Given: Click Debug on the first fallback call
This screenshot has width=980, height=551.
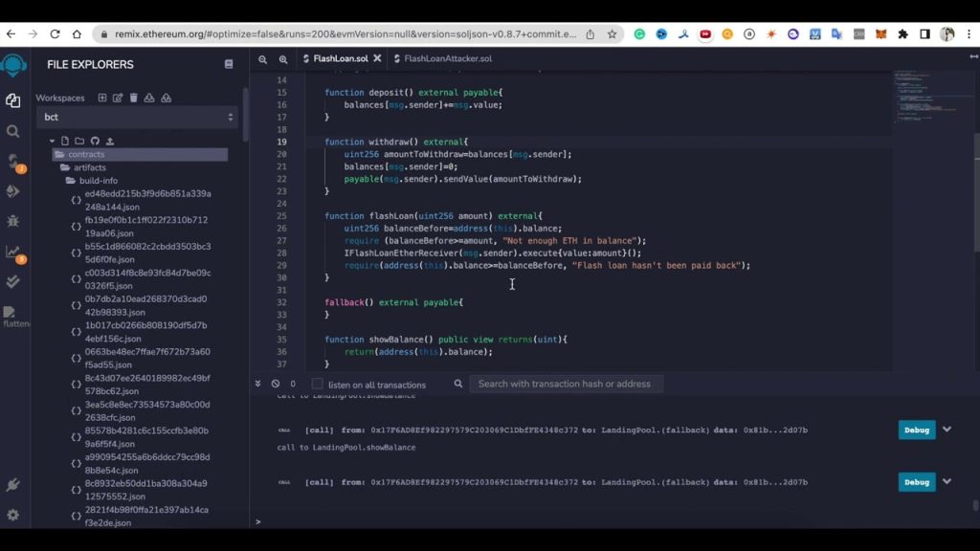Looking at the screenshot, I should (x=916, y=430).
